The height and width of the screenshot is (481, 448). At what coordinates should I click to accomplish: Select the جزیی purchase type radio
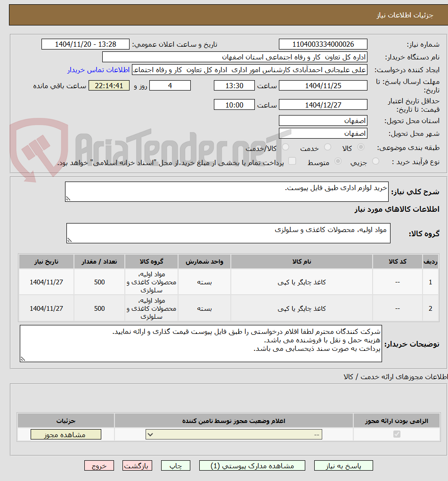[x=375, y=161]
